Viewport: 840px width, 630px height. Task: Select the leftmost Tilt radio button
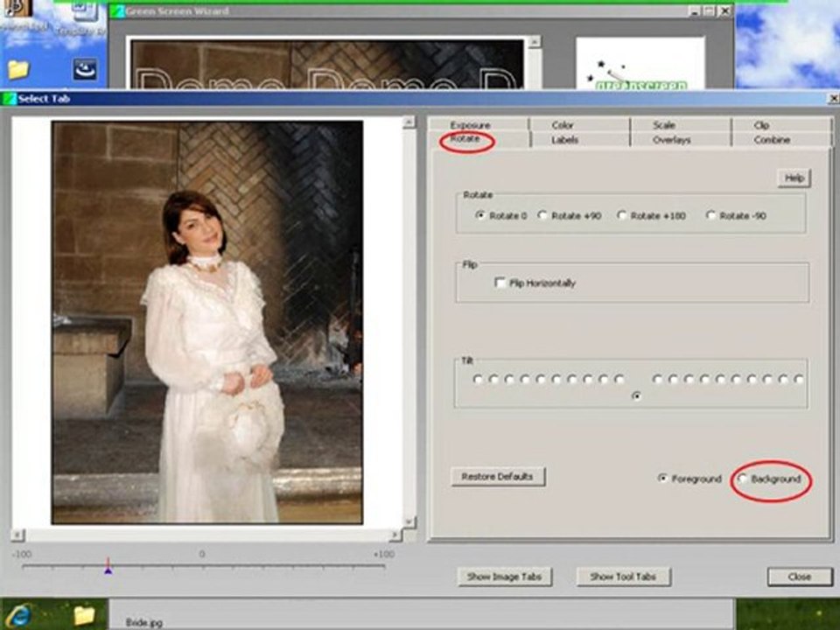pyautogui.click(x=478, y=379)
